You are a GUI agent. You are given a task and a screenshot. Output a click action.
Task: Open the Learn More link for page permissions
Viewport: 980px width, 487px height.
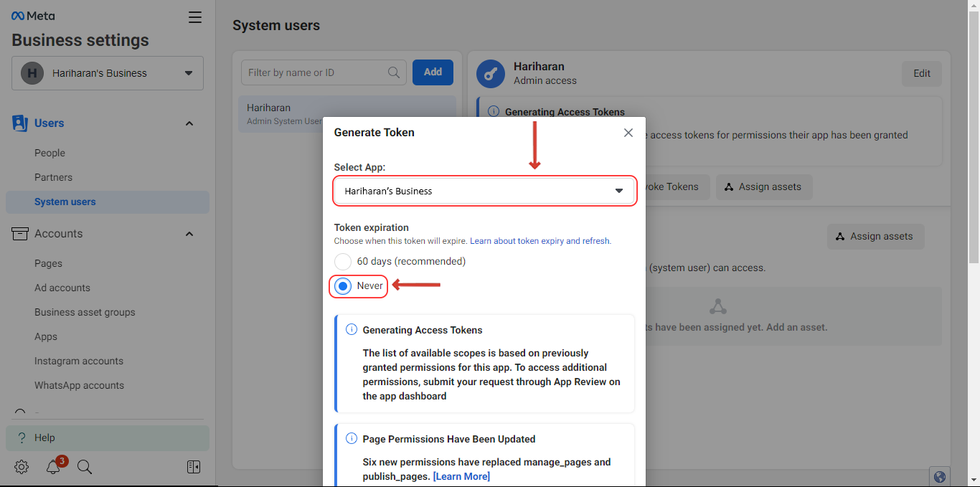[461, 476]
